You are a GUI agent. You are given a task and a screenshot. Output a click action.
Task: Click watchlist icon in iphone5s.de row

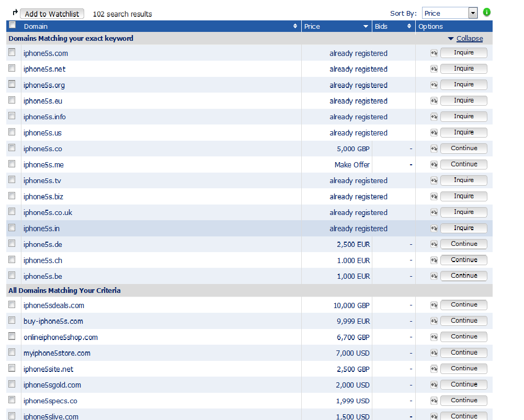[434, 245]
